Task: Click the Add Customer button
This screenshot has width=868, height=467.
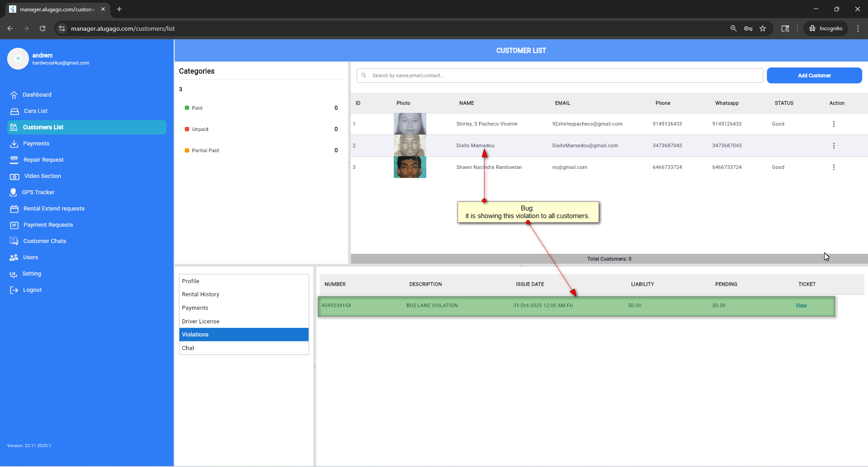Action: click(814, 75)
